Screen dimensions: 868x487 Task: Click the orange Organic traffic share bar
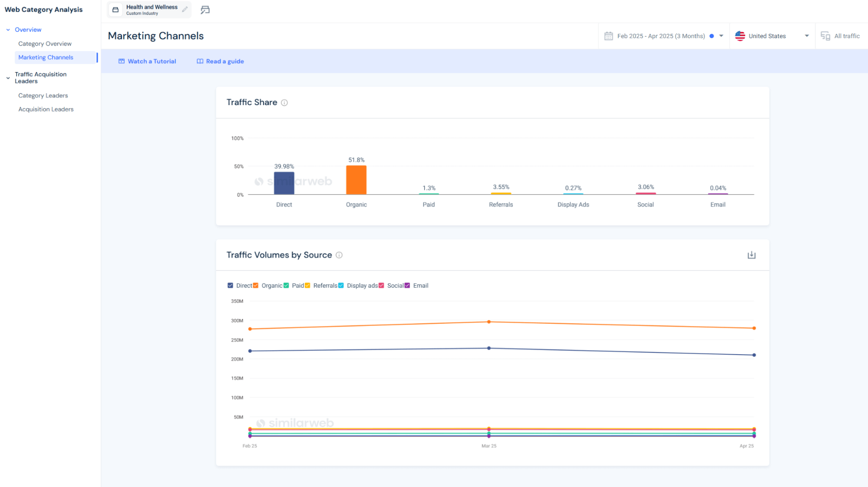[356, 180]
